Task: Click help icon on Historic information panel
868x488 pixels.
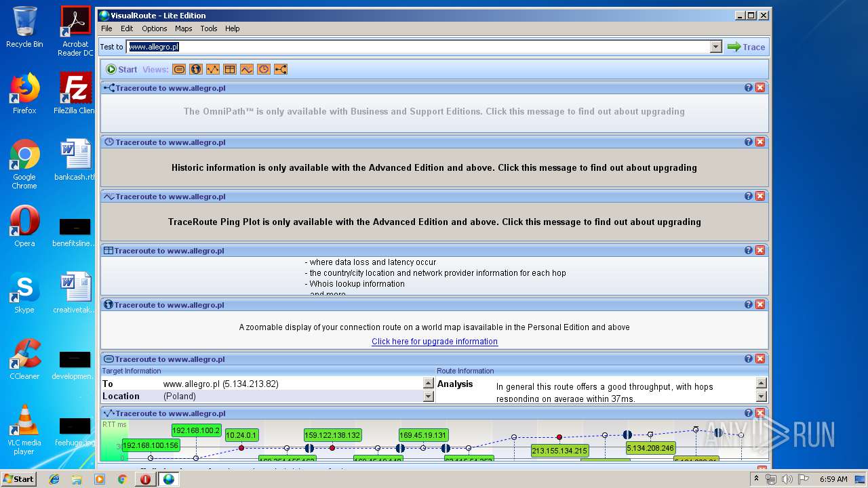Action: (x=749, y=142)
